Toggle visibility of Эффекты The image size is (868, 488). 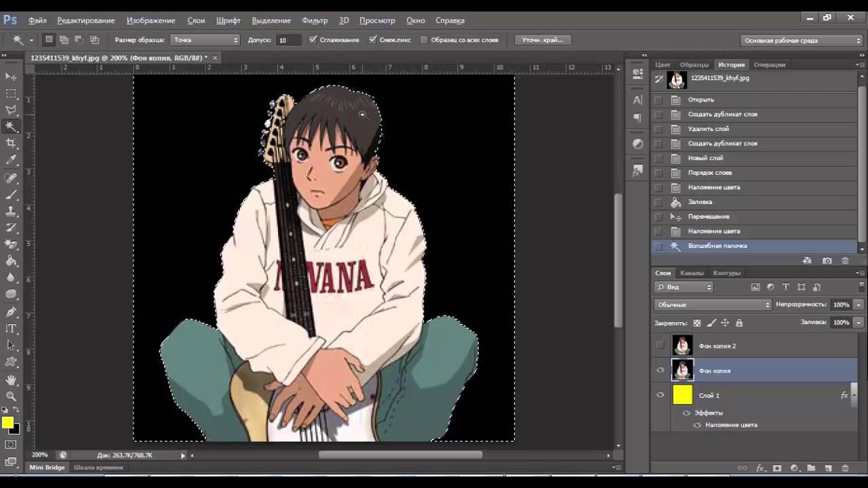click(x=686, y=413)
